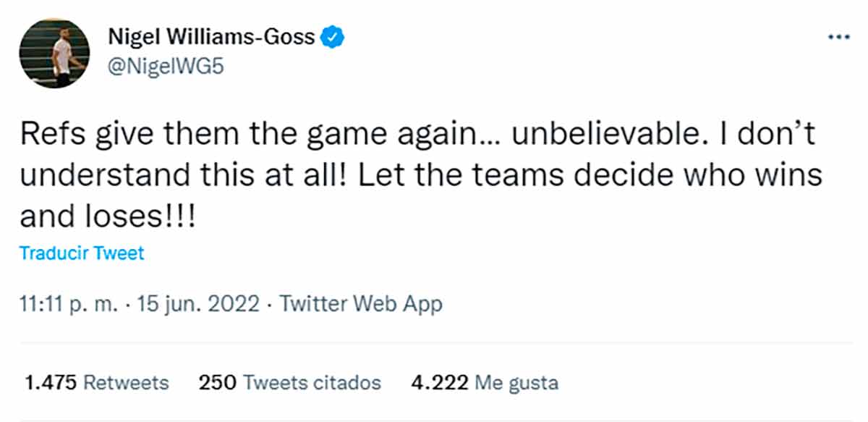Open the Tweets citados label
This screenshot has height=422, width=868.
(312, 382)
